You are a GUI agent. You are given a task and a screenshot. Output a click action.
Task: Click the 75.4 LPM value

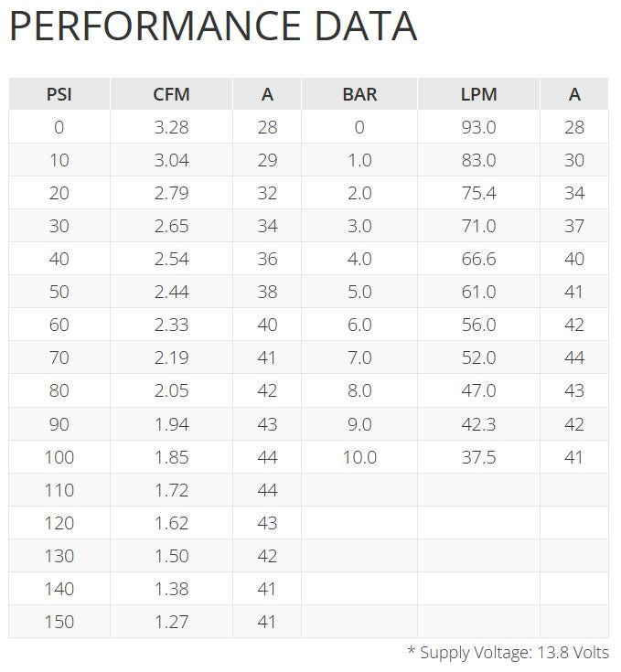click(478, 193)
